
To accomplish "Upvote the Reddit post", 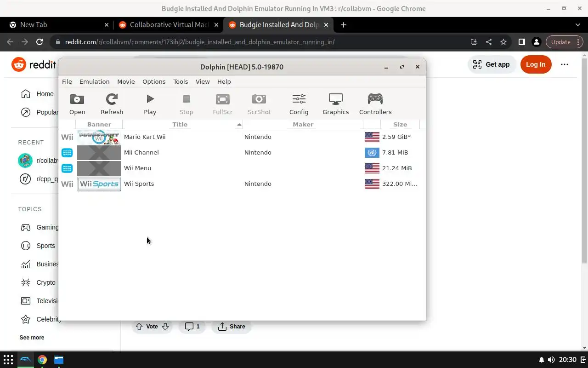I will 139,327.
